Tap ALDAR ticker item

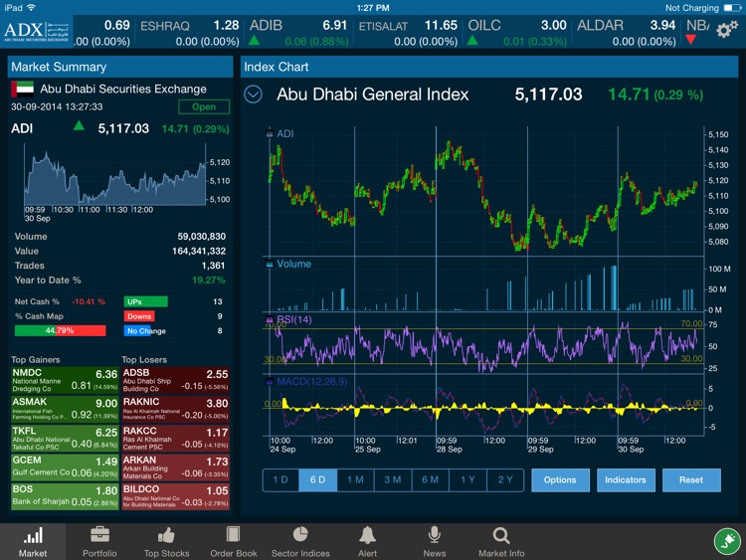[626, 33]
